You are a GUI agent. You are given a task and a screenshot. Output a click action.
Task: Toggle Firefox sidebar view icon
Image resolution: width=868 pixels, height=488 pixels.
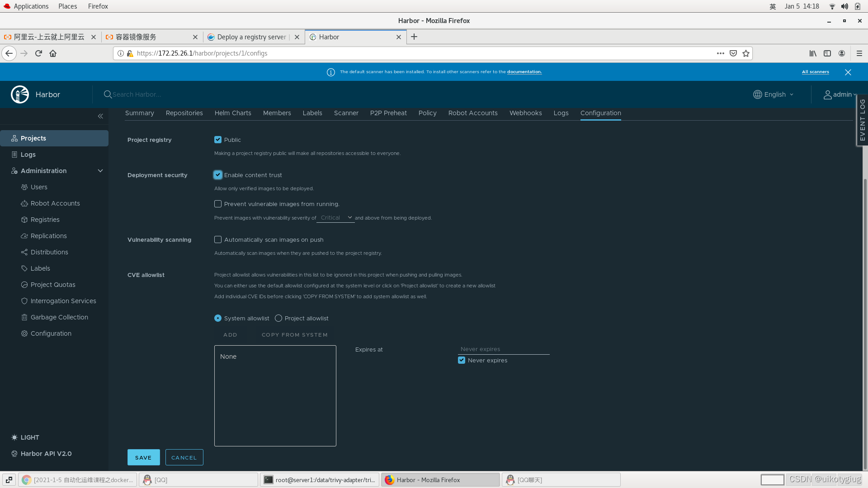(827, 53)
